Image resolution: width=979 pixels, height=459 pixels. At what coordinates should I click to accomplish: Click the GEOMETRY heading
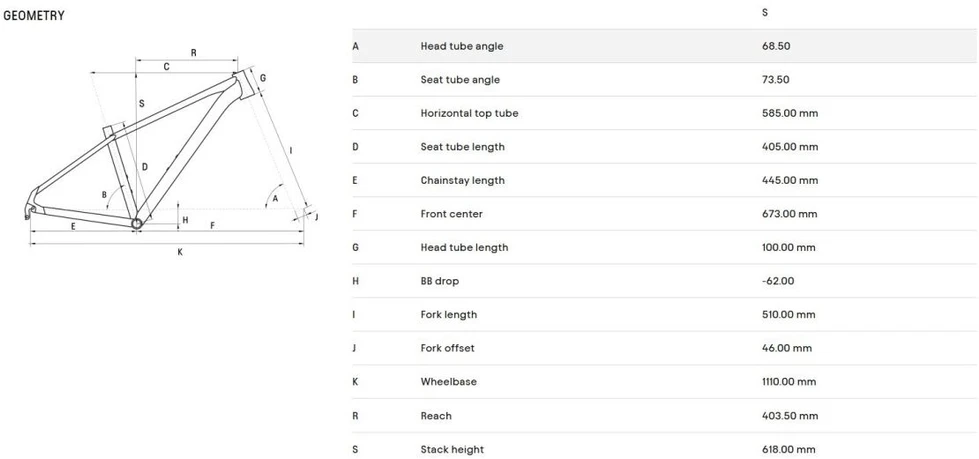click(x=34, y=16)
